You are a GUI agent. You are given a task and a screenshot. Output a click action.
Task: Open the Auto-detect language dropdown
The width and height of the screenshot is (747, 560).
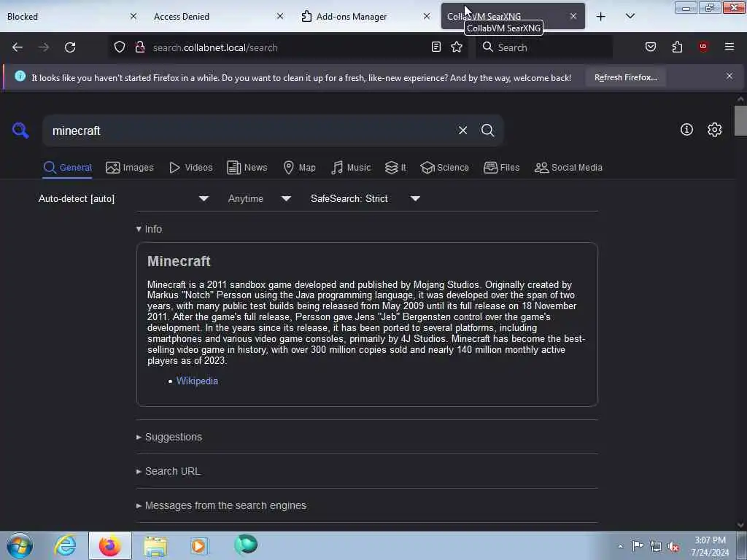click(x=123, y=198)
